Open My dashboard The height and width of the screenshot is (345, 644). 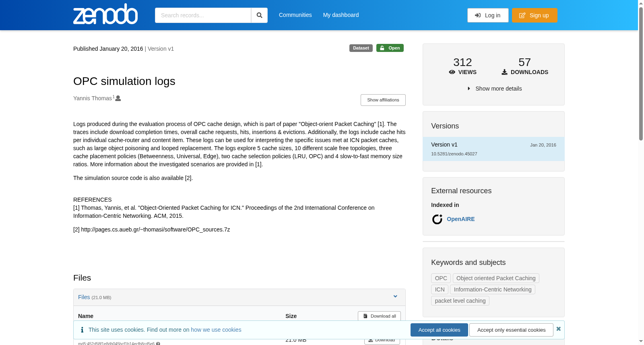[x=341, y=15]
